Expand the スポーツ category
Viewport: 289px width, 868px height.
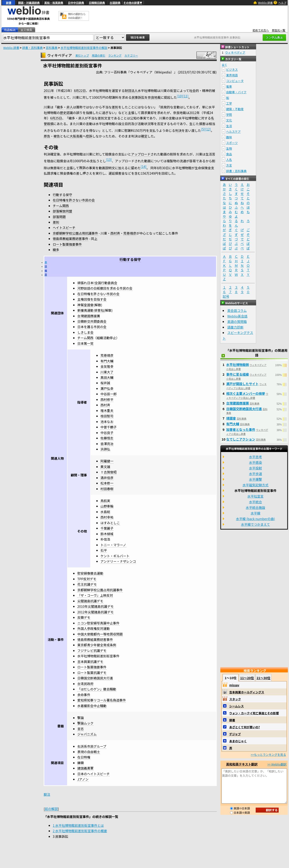(x=224, y=143)
